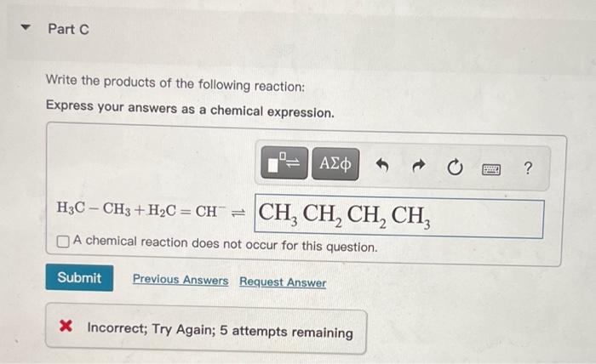The image size is (596, 364).
Task: Click the empty area at answer field end
Action: (486, 219)
